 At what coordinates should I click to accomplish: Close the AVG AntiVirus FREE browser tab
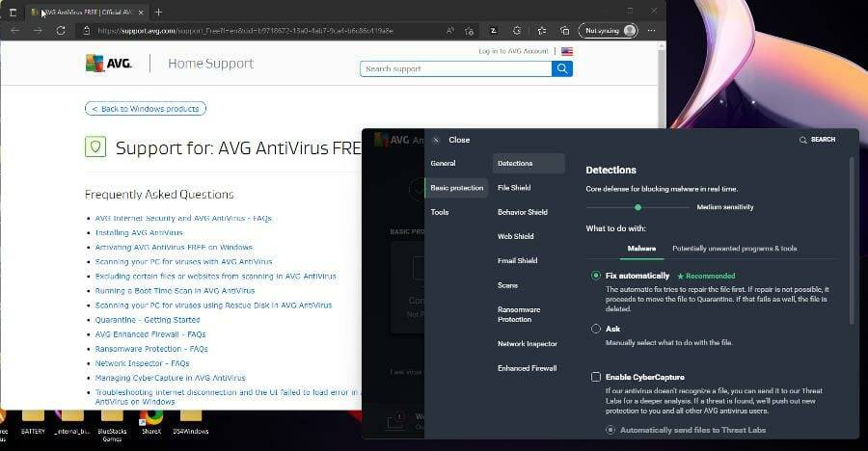pos(141,12)
